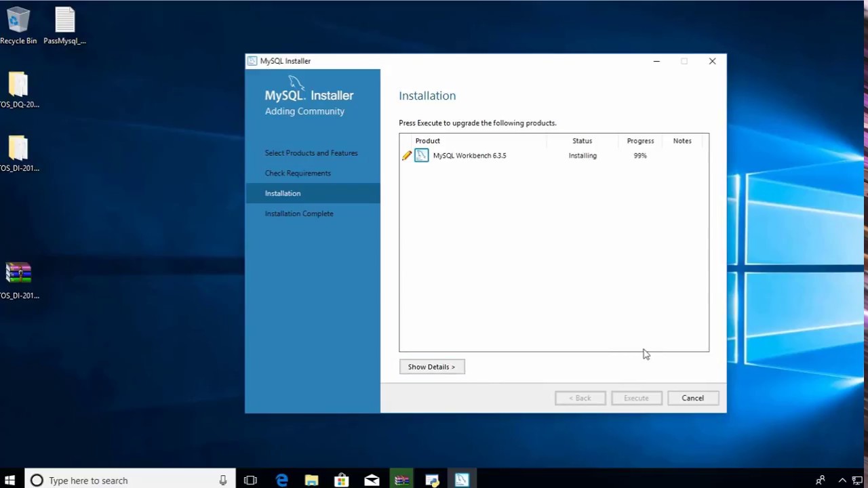
Task: Show hidden system tray icons
Action: (842, 481)
